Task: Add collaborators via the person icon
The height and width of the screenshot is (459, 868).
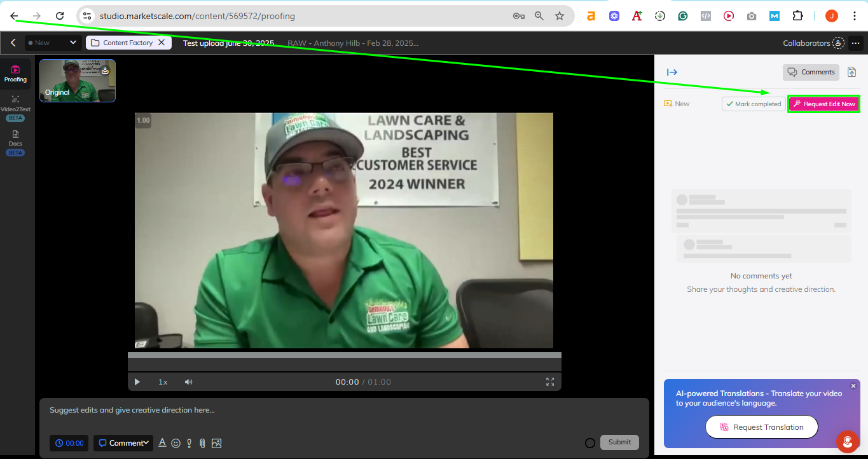Action: pyautogui.click(x=839, y=43)
